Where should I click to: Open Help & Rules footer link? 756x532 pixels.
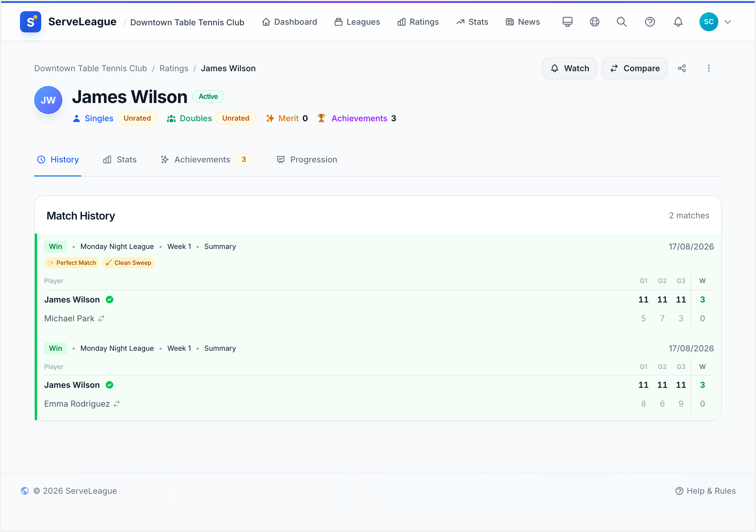pos(705,491)
